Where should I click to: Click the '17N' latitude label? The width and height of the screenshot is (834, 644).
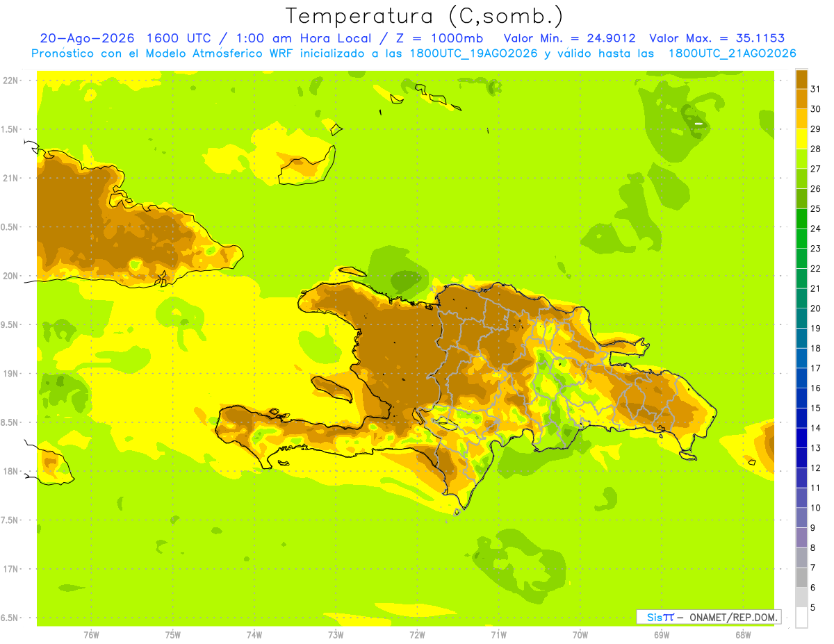coord(12,569)
